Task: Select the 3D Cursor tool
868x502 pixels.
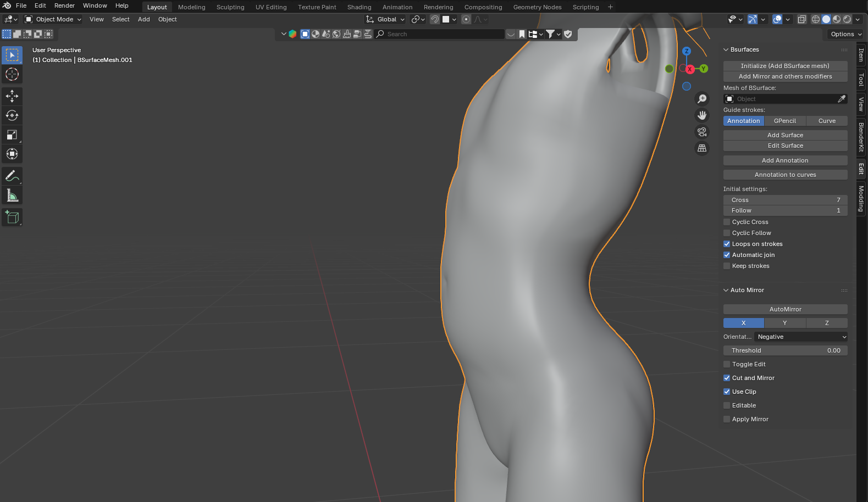Action: pyautogui.click(x=12, y=74)
